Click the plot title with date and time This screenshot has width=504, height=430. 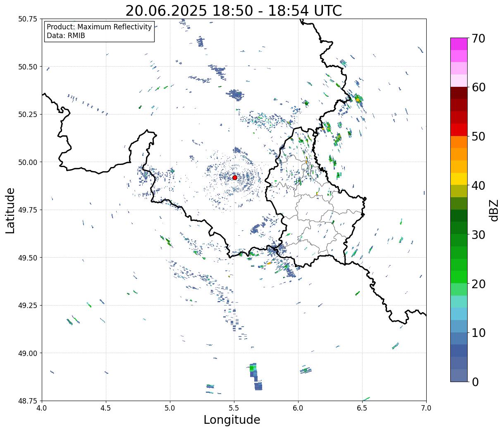[x=234, y=11]
